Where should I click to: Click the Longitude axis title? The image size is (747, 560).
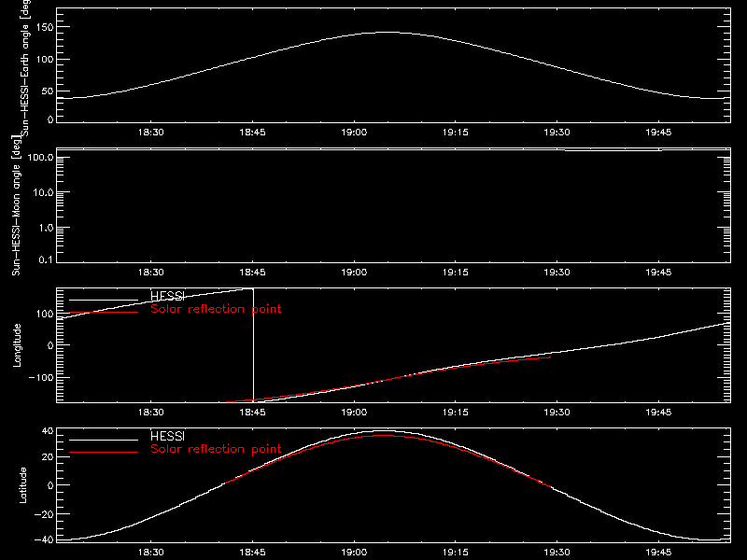17,345
